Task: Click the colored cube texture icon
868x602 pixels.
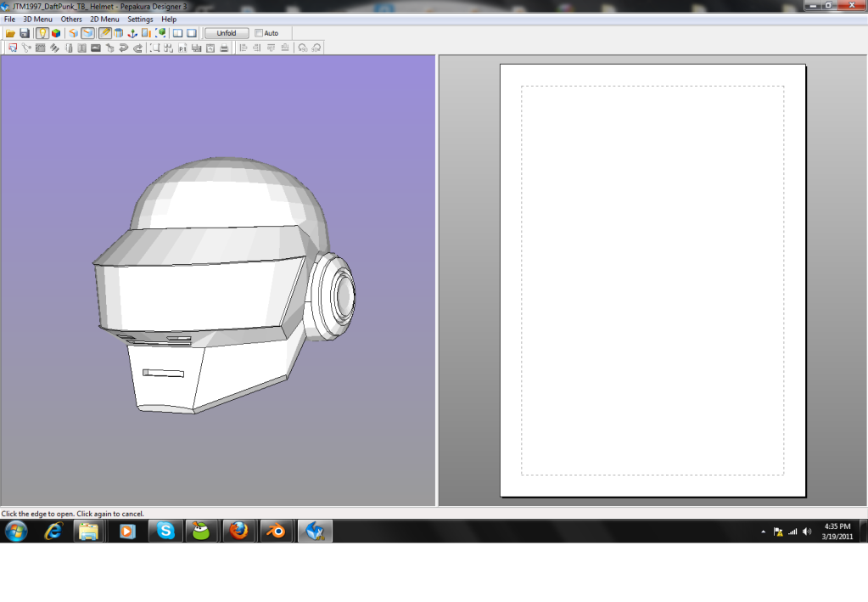Action: tap(56, 33)
